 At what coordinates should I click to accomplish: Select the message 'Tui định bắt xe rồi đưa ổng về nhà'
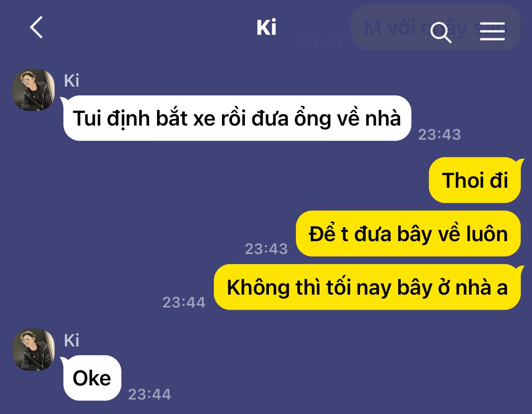click(236, 118)
